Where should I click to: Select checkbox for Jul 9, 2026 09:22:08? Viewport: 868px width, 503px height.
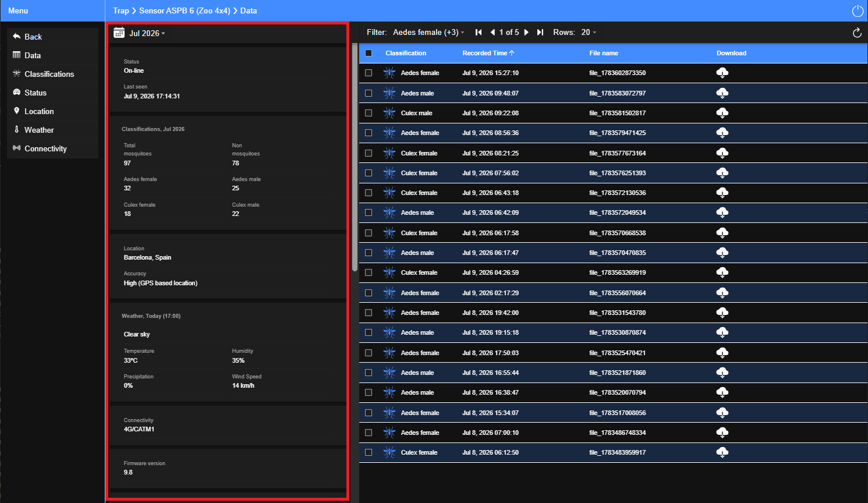(369, 113)
